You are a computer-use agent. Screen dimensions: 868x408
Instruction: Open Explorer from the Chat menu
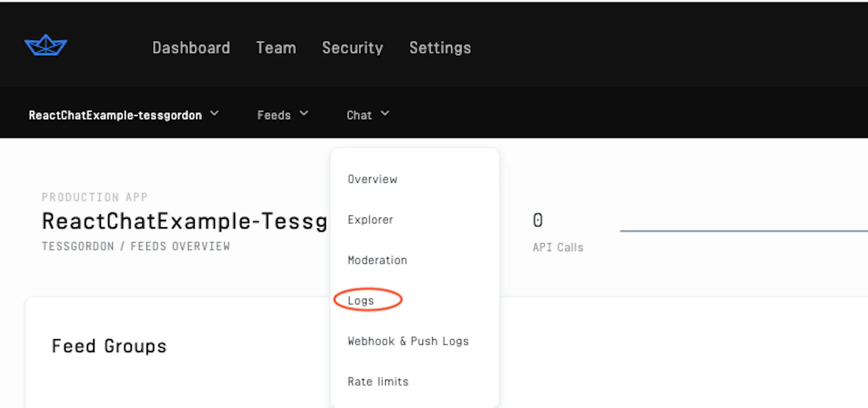[x=370, y=219]
